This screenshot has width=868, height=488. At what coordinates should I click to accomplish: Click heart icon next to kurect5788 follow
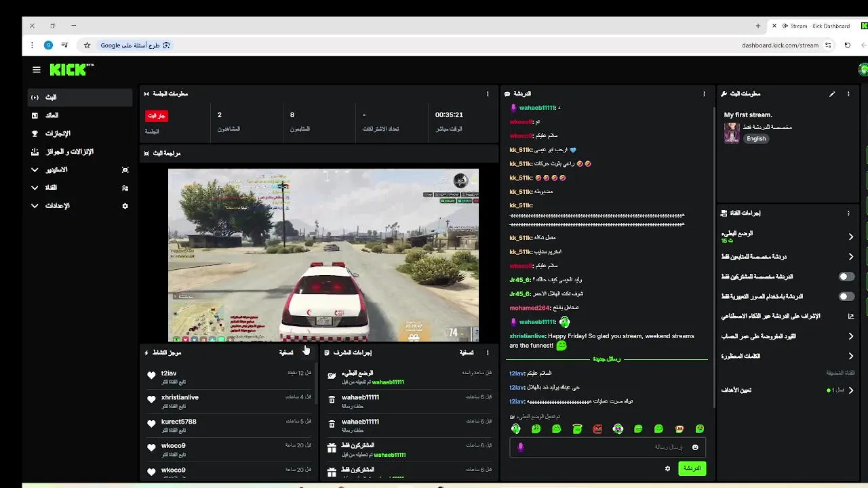coord(151,424)
